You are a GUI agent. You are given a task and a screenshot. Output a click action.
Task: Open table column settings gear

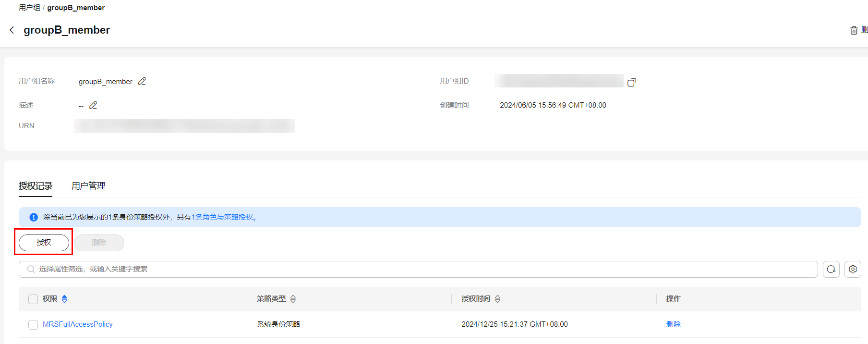pyautogui.click(x=853, y=270)
